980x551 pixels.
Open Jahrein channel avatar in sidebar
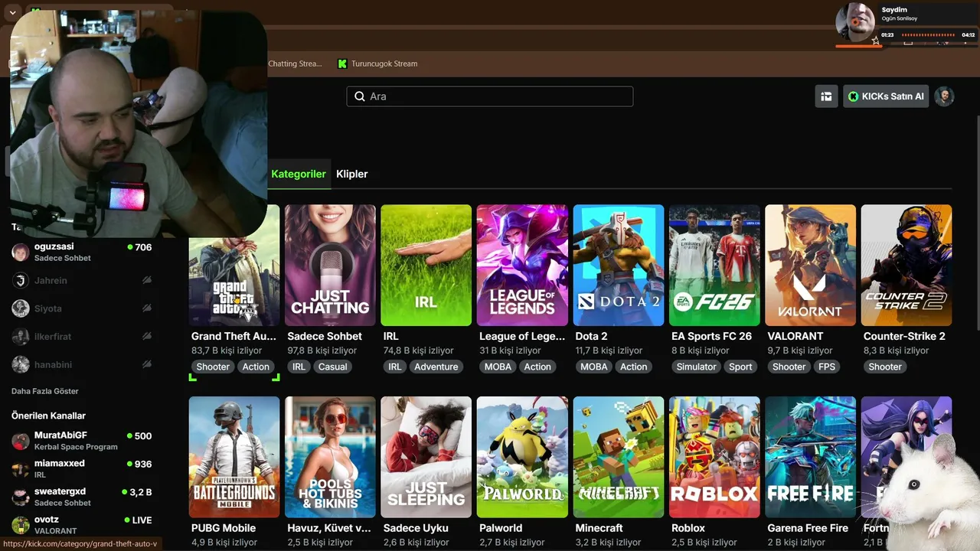[21, 280]
